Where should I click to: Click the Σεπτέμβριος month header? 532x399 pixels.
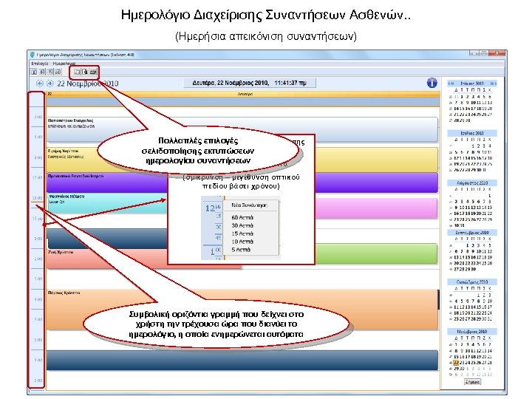click(472, 233)
